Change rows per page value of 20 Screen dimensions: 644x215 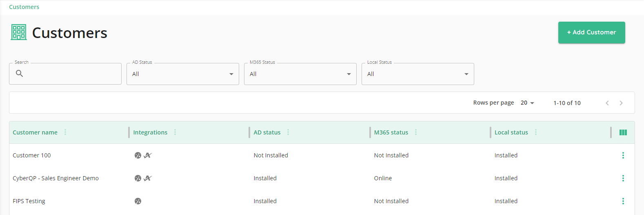(x=527, y=103)
